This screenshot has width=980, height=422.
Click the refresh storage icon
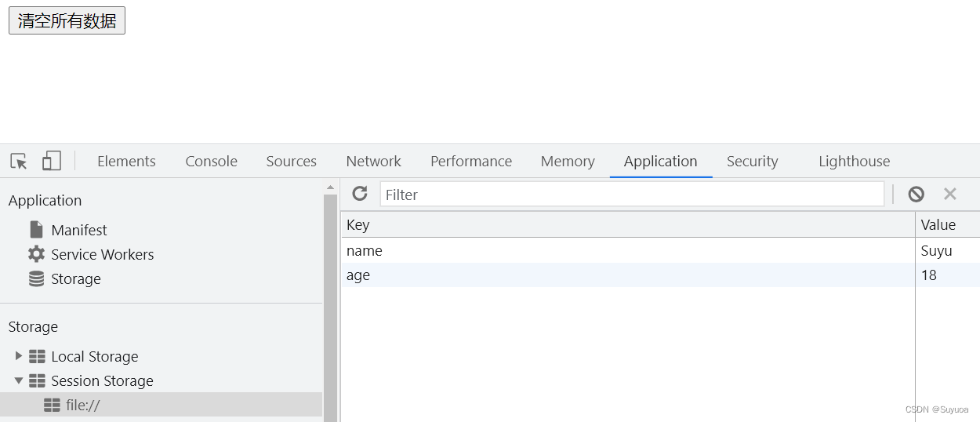click(360, 194)
